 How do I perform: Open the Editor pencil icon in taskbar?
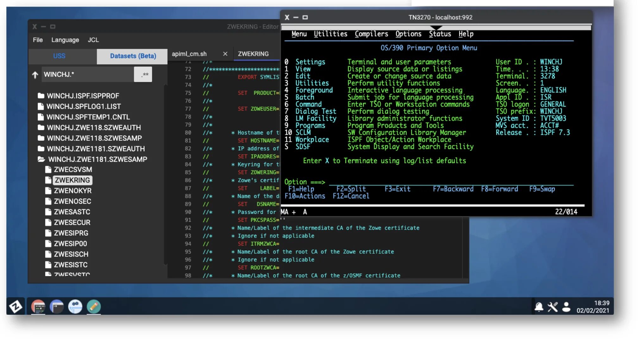pos(94,307)
